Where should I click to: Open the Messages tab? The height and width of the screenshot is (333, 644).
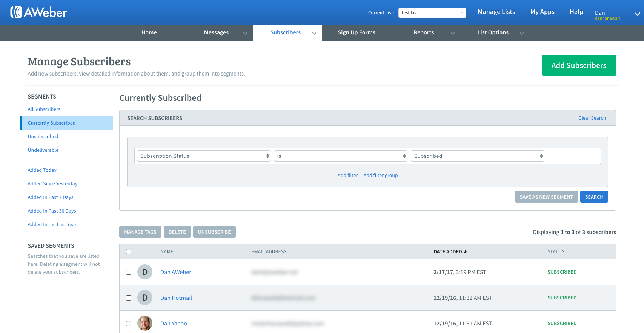coord(216,32)
